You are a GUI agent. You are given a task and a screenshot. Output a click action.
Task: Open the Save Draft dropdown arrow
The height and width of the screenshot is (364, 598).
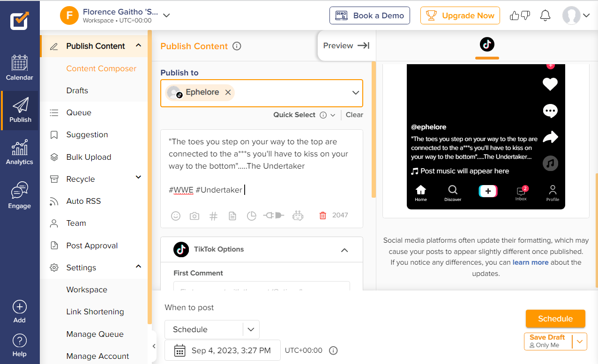[x=580, y=342]
